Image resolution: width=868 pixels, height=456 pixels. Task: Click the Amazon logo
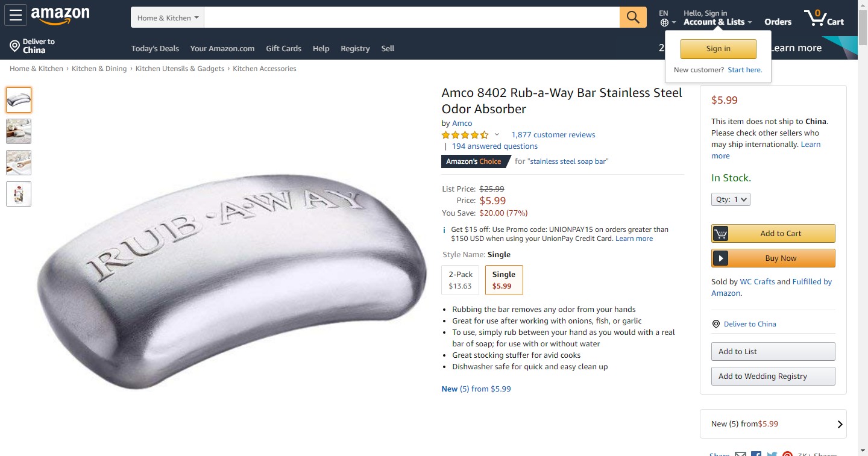click(x=60, y=16)
